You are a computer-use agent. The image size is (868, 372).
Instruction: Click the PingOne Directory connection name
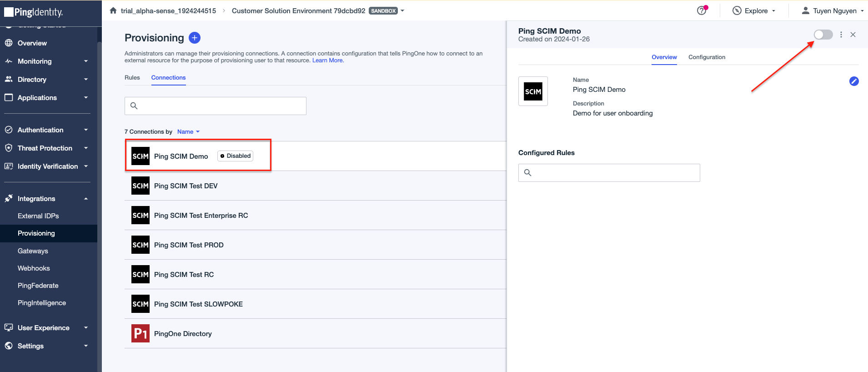[x=183, y=333]
